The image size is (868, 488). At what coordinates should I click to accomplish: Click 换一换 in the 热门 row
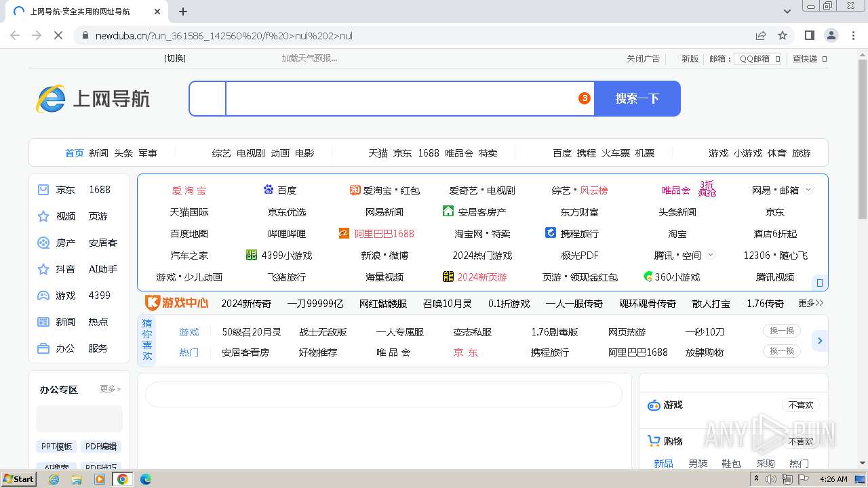click(x=781, y=351)
